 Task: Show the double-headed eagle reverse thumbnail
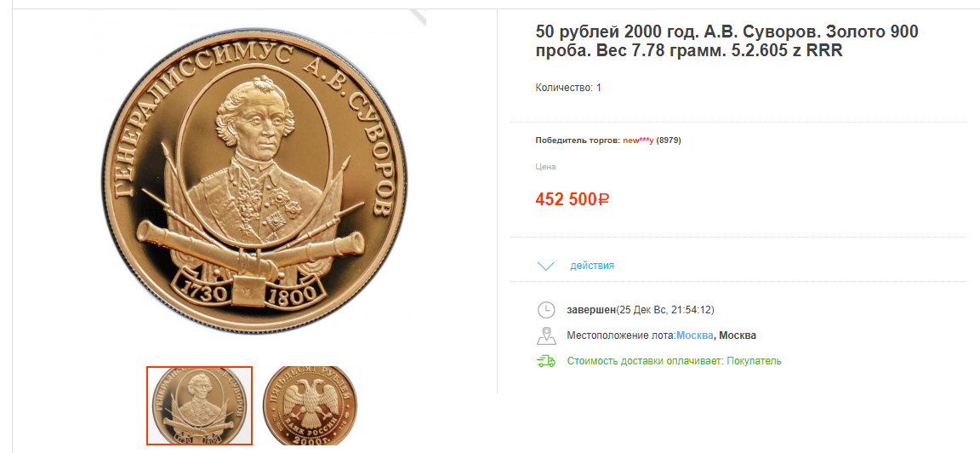(310, 405)
